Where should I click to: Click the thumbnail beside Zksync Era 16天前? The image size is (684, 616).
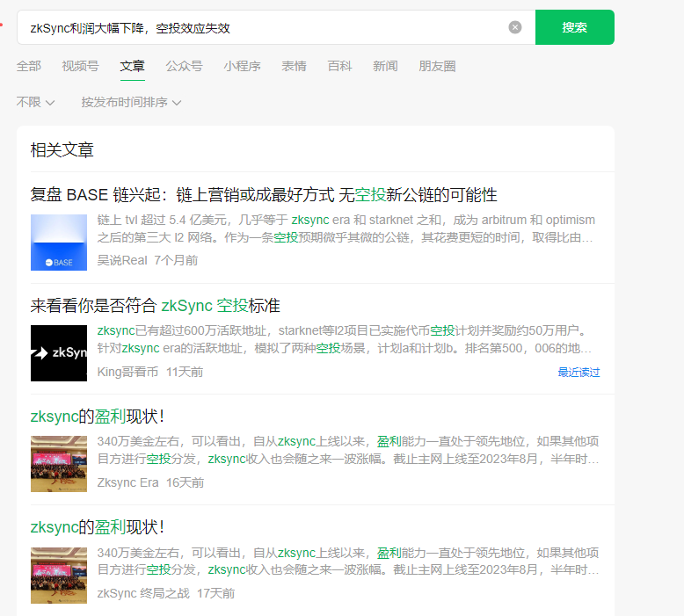59,464
